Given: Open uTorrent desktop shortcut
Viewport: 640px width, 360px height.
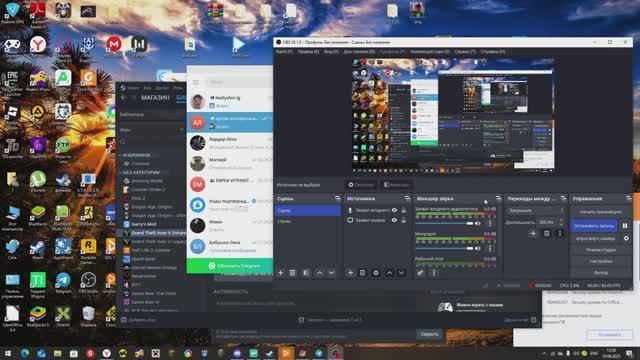Looking at the screenshot, I should pyautogui.click(x=38, y=181).
